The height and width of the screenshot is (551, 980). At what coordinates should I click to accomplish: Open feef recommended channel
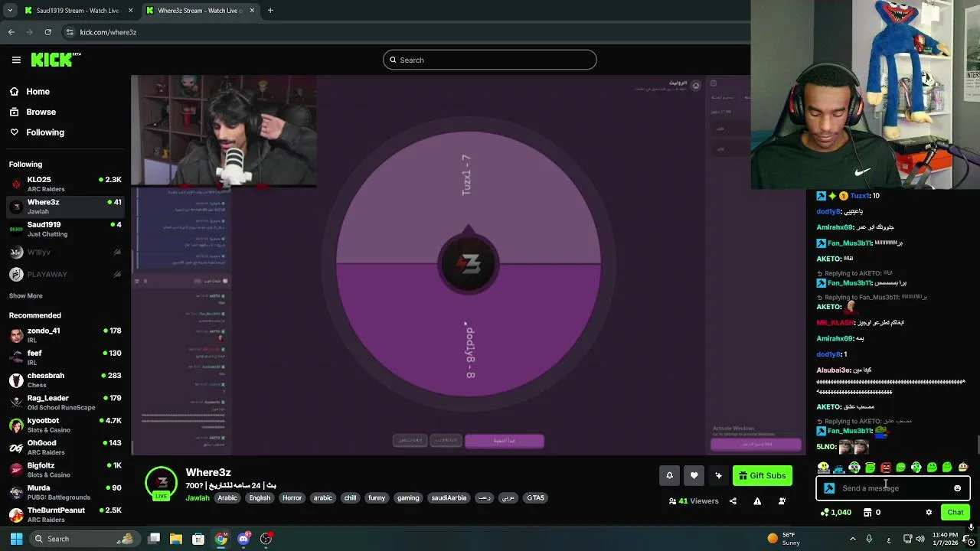[65, 357]
